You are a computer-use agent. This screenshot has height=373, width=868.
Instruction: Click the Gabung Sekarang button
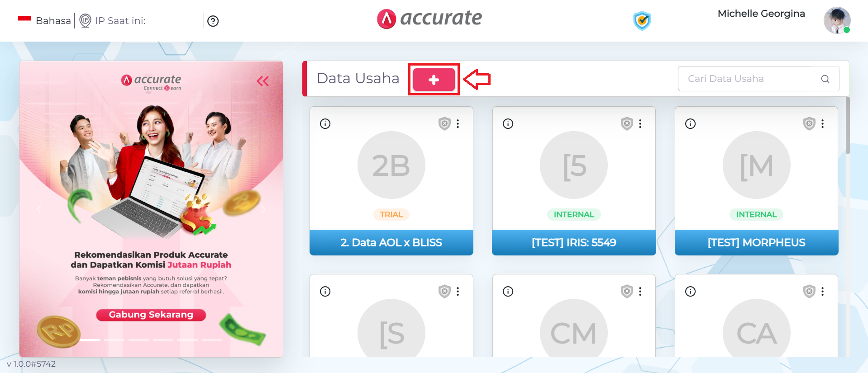click(151, 315)
